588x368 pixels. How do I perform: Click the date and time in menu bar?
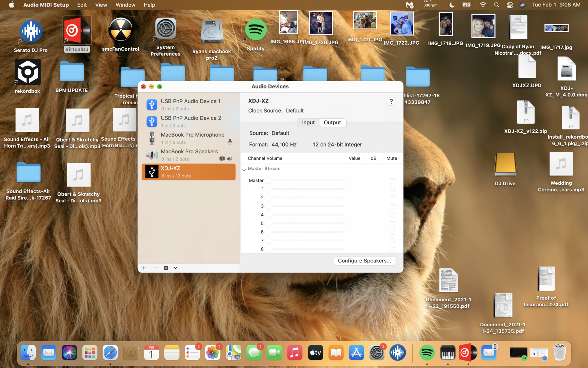click(556, 5)
